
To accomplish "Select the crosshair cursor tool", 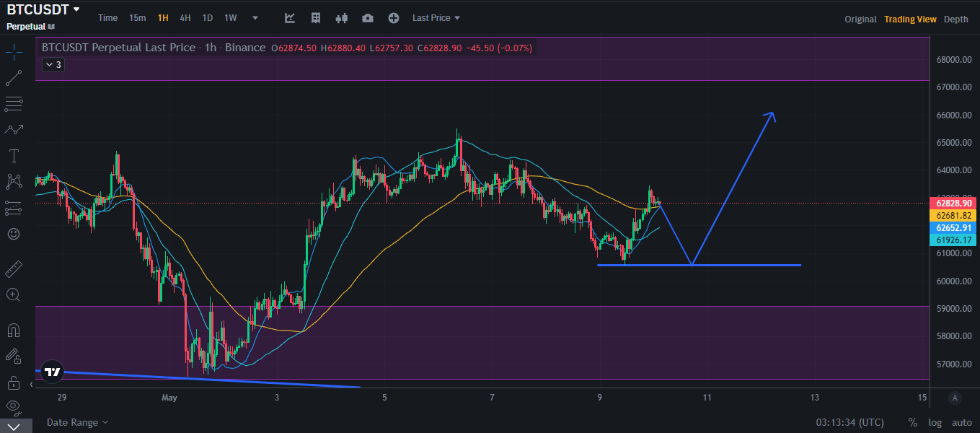I will pyautogui.click(x=13, y=52).
